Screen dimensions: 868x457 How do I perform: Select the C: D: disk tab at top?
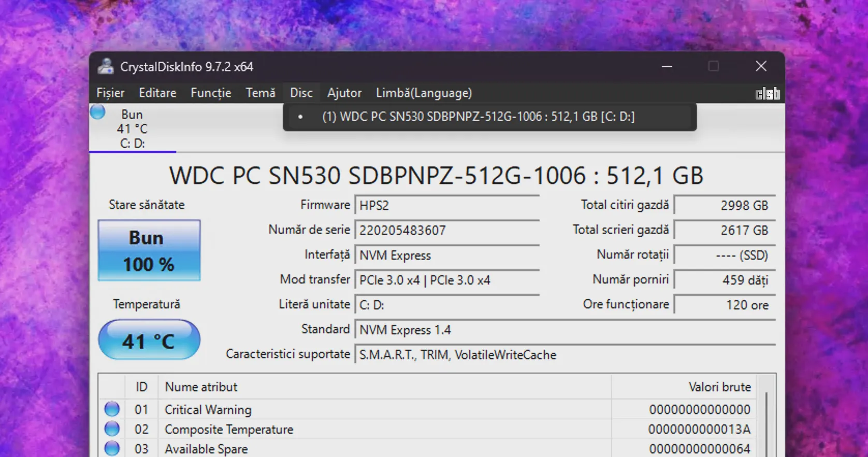133,128
